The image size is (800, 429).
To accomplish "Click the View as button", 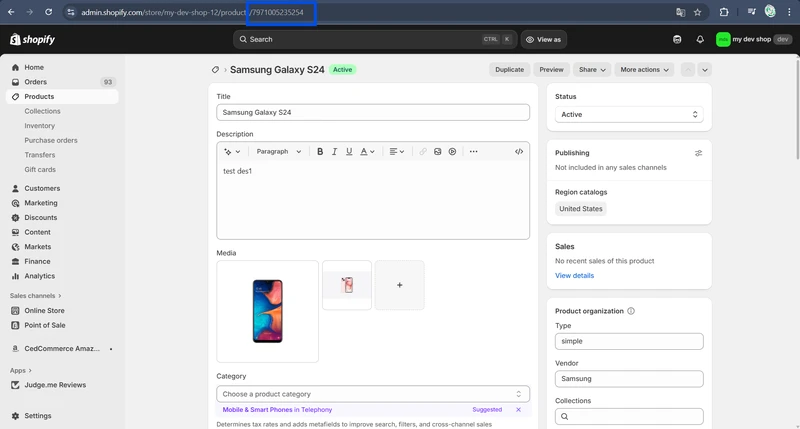I will (543, 39).
